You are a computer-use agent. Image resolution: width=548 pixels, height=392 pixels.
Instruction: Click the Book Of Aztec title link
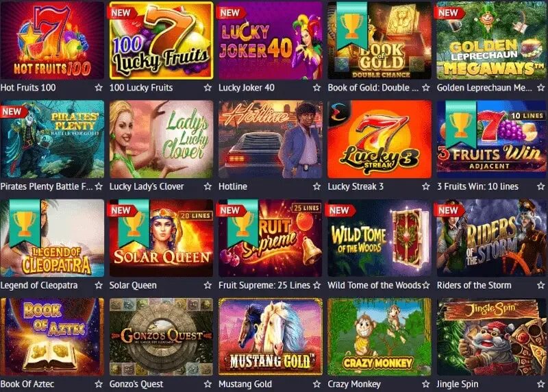27,384
